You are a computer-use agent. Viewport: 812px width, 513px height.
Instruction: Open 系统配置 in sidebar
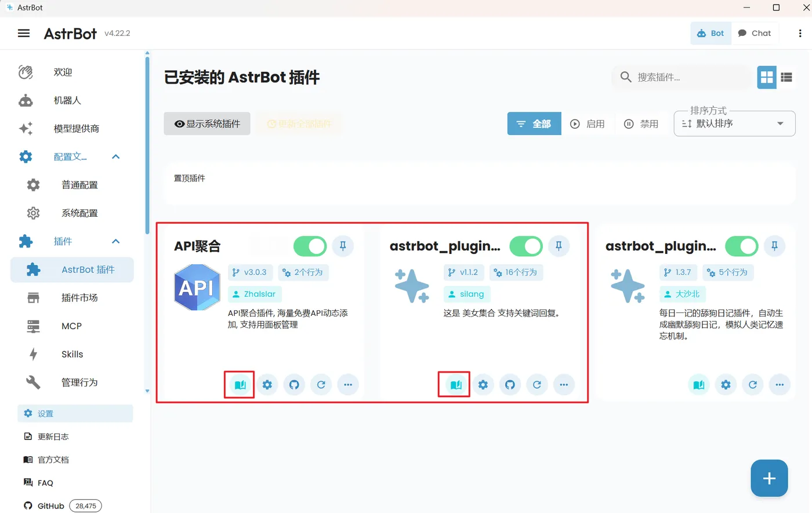(x=72, y=213)
